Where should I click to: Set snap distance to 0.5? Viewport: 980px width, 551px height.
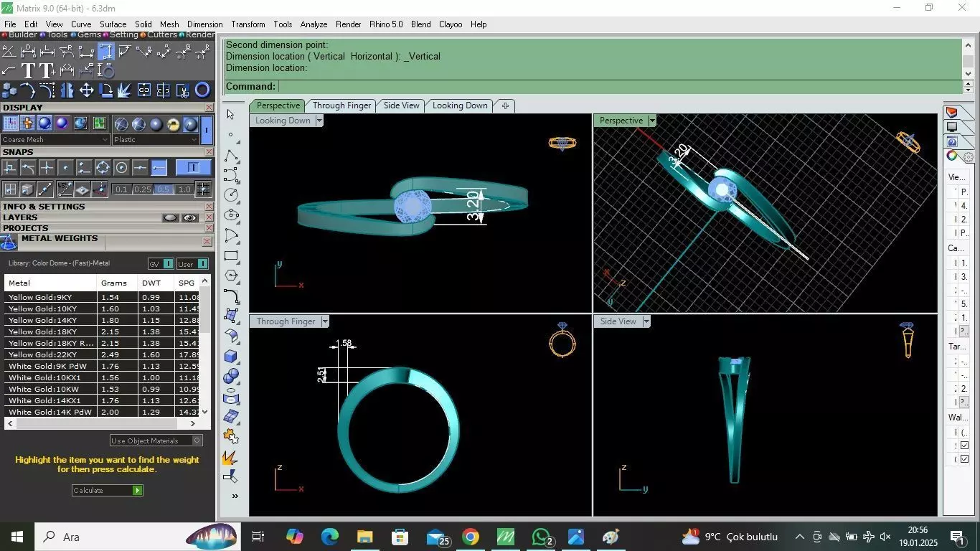click(164, 189)
